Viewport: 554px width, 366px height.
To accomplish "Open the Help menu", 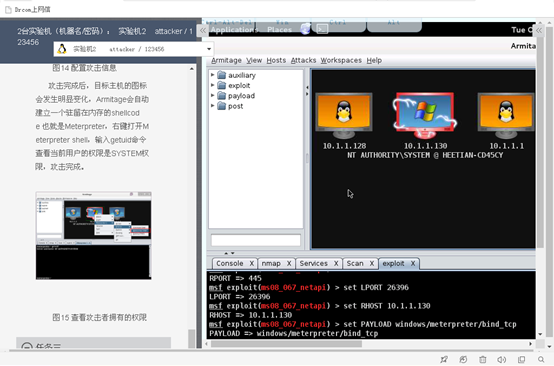I will pos(374,60).
